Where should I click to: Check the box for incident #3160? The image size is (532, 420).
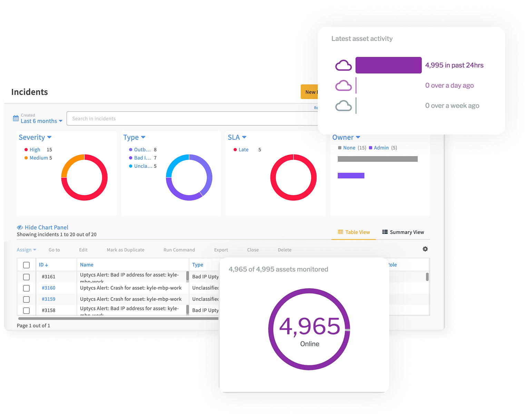(26, 288)
